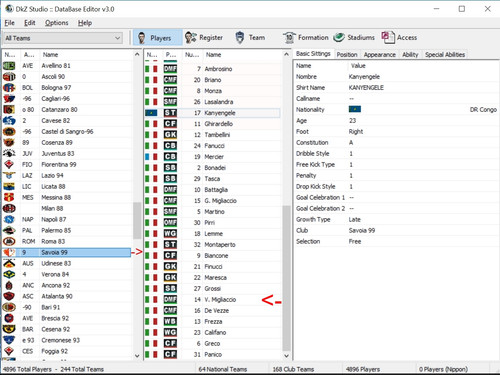Screen dimensions: 500x375
Task: Click the Nationality flag value swatch
Action: pyautogui.click(x=355, y=109)
